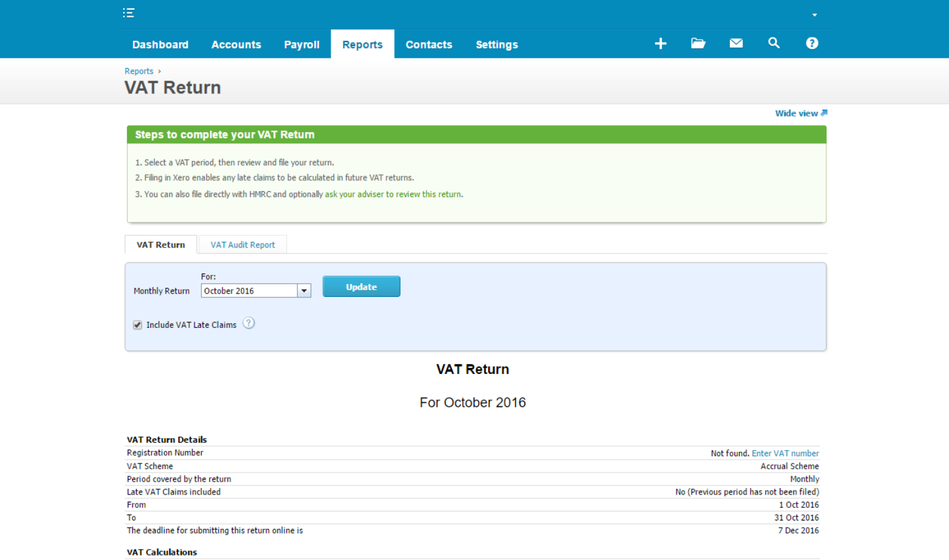Switch to Wide view
The height and width of the screenshot is (560, 949).
coord(801,113)
